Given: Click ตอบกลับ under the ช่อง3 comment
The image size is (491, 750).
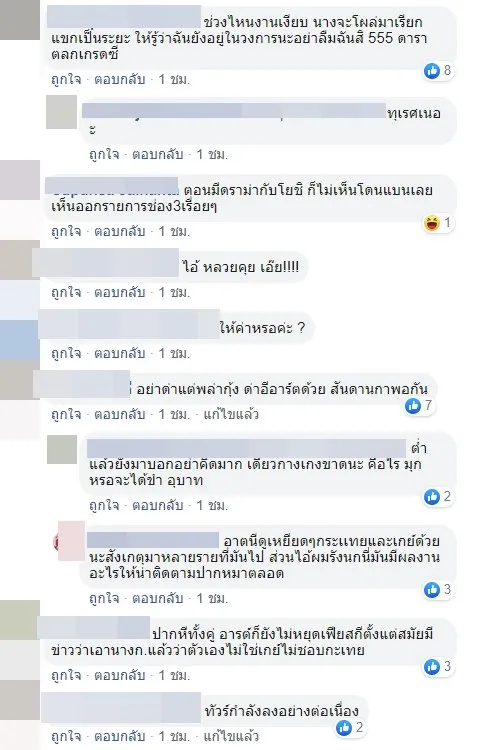Looking at the screenshot, I should [119, 232].
